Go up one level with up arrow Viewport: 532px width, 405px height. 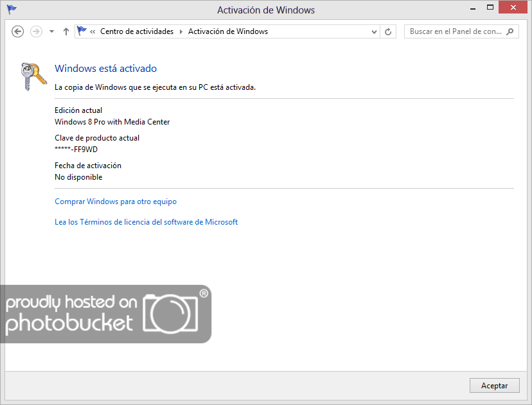(x=66, y=31)
